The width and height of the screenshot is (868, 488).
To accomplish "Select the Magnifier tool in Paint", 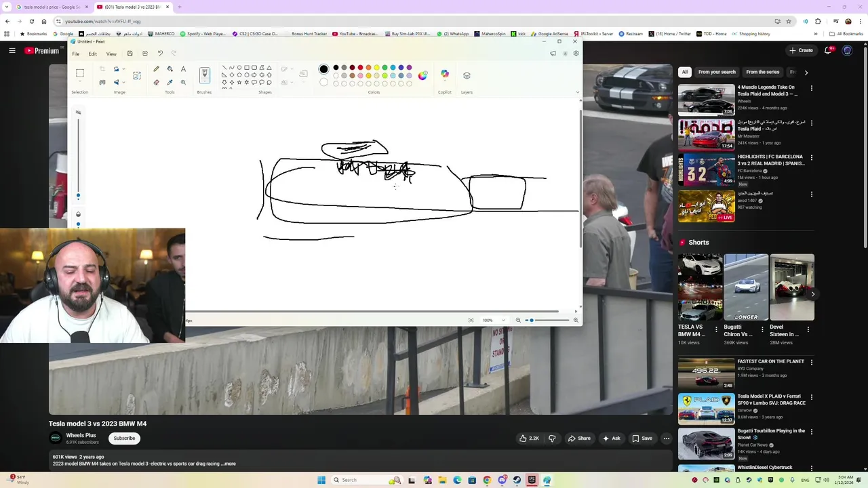I will pyautogui.click(x=183, y=82).
